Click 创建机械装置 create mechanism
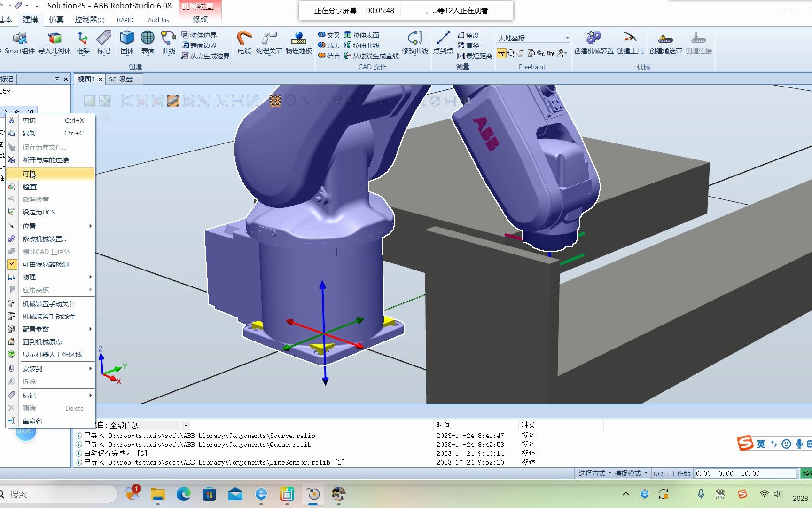 click(594, 42)
